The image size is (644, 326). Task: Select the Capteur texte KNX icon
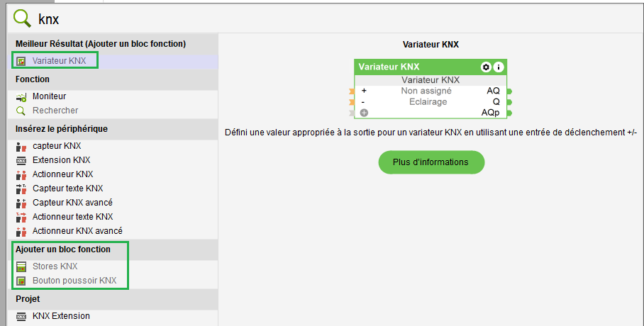tap(21, 189)
